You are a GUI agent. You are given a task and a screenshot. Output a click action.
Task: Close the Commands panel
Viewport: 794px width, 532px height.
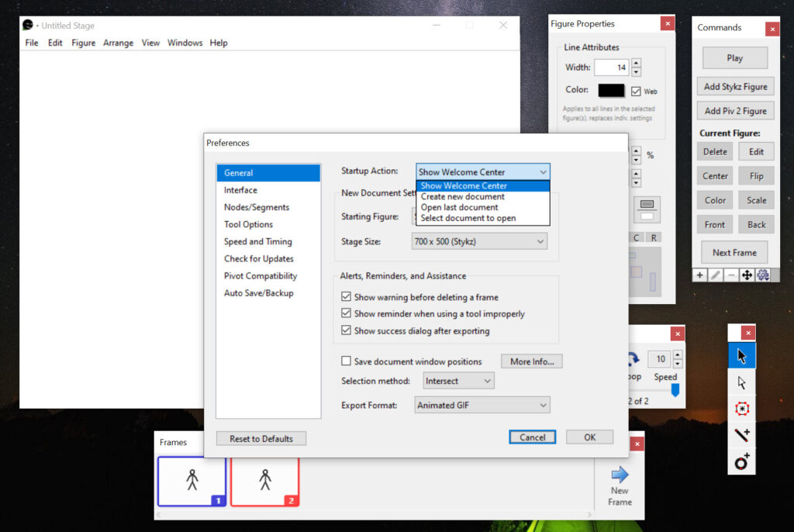(x=772, y=29)
